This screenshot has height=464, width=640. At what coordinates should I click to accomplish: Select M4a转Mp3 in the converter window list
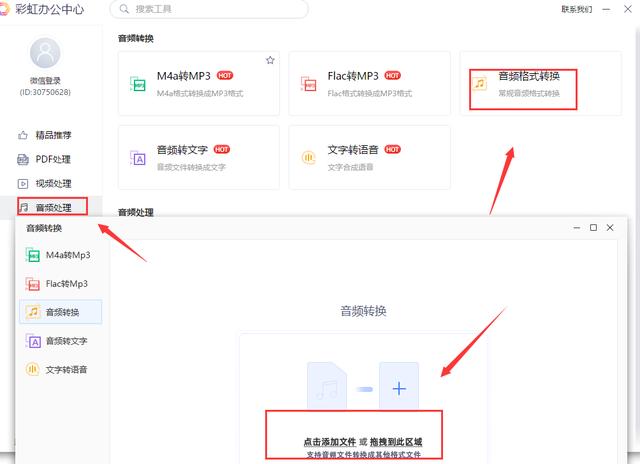[60, 255]
